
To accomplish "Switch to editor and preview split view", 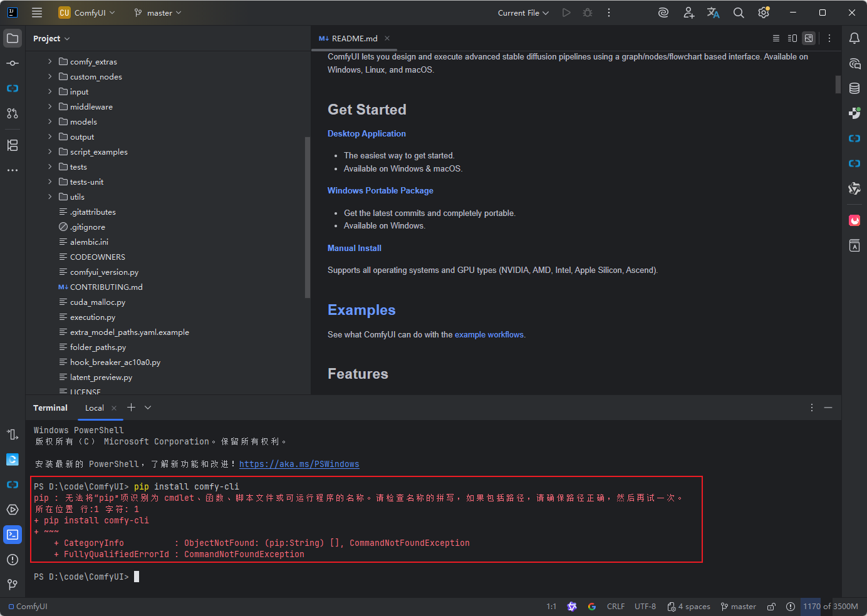I will [x=792, y=38].
